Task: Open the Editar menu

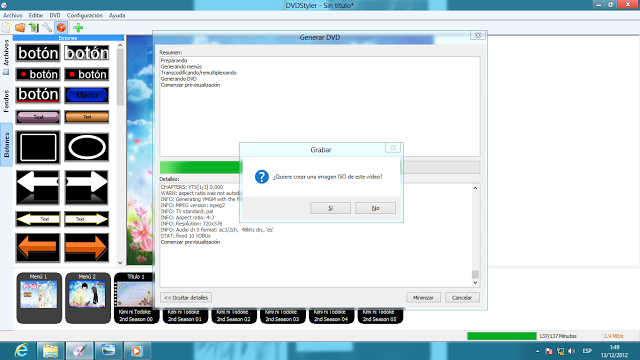Action: [x=36, y=15]
